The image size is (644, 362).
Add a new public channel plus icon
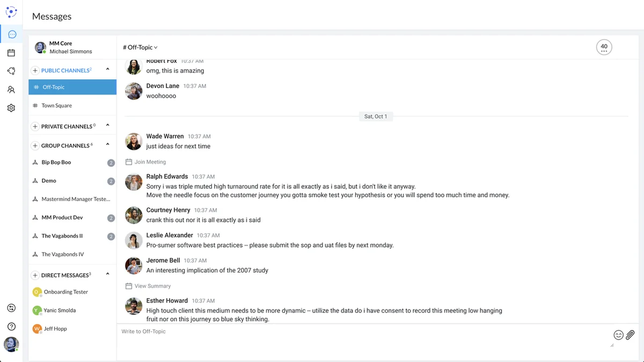tap(35, 70)
